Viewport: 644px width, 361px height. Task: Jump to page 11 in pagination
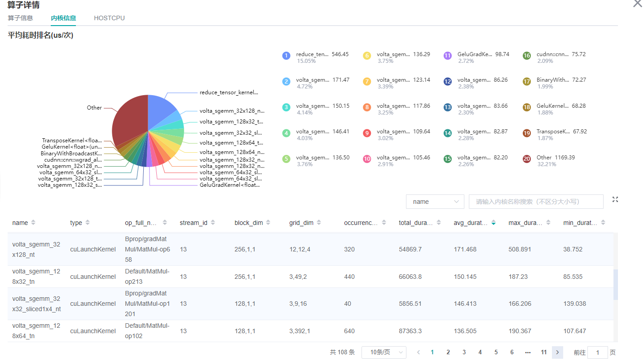(x=543, y=352)
